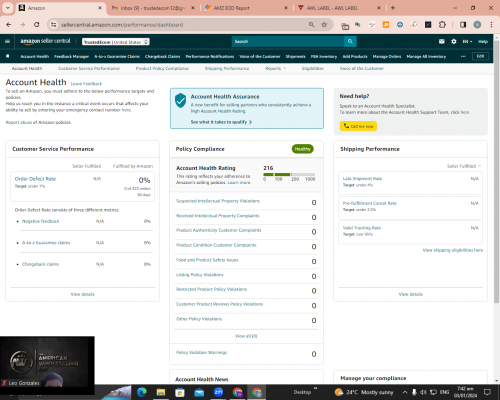
Task: Click the Healthy status badge
Action: click(302, 149)
